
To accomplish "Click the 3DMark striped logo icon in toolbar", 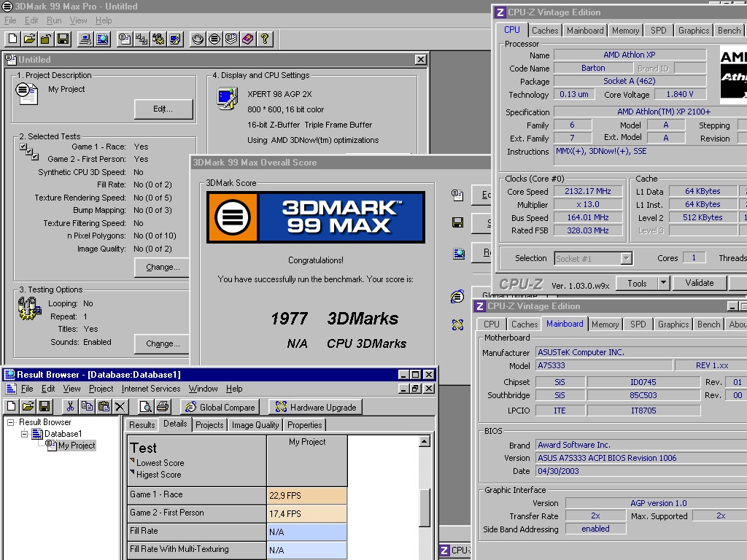I will pos(214,39).
